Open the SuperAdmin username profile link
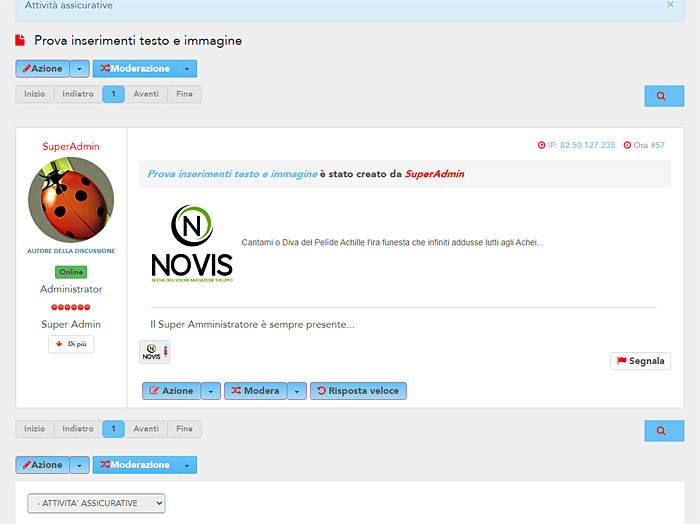This screenshot has height=524, width=700. 71,146
